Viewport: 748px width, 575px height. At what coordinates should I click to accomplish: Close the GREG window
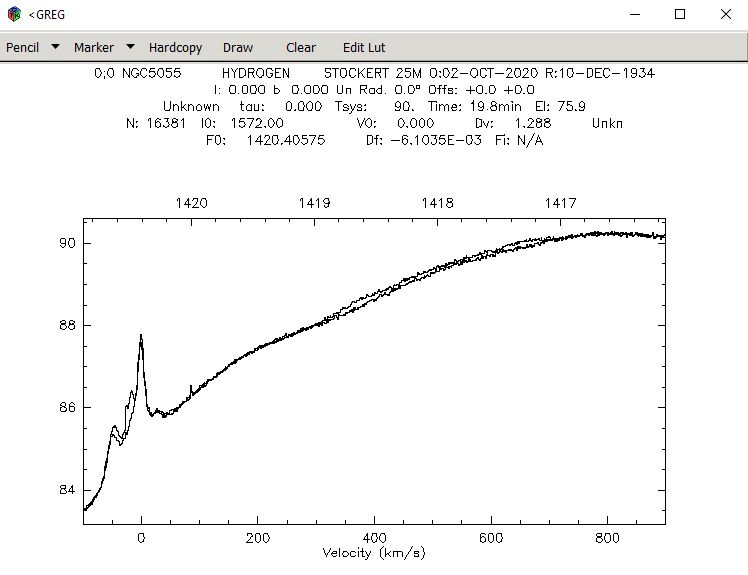(726, 14)
